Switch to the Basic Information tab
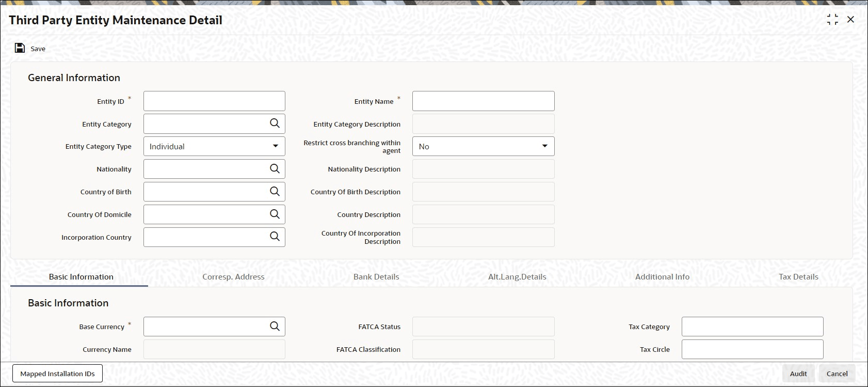868x387 pixels. [81, 277]
